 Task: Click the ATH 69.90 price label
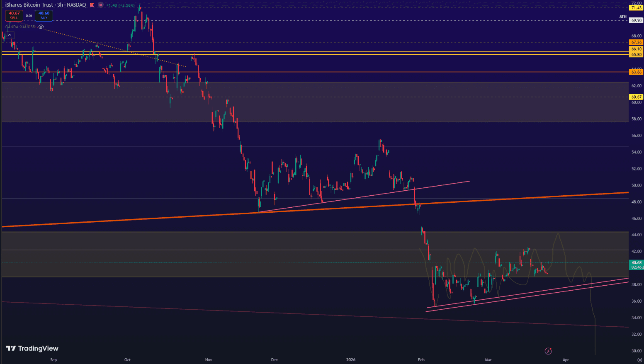636,20
